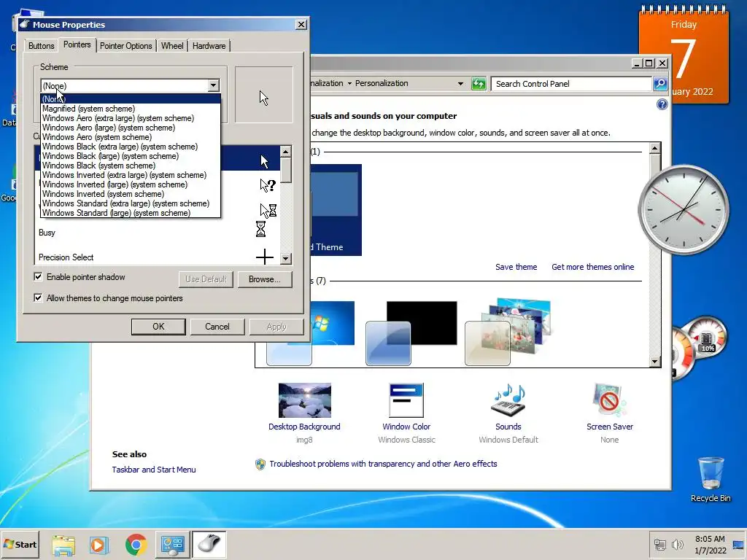747x560 pixels.
Task: Toggle Enable pointer shadow checkbox
Action: pos(38,276)
